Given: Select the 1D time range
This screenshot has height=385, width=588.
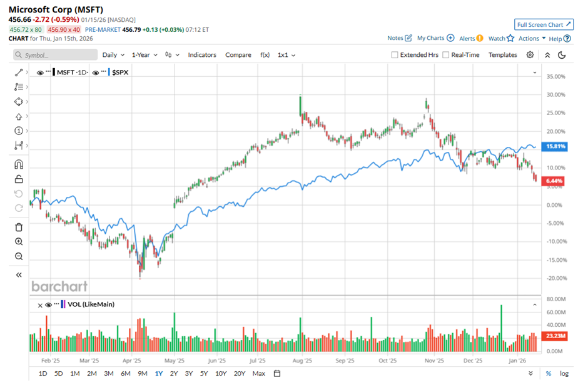Looking at the screenshot, I should (x=43, y=373).
